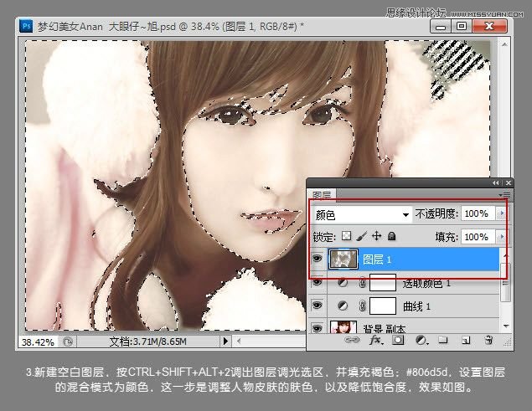
Task: Click link layers icon in panel footer
Action: (352, 340)
